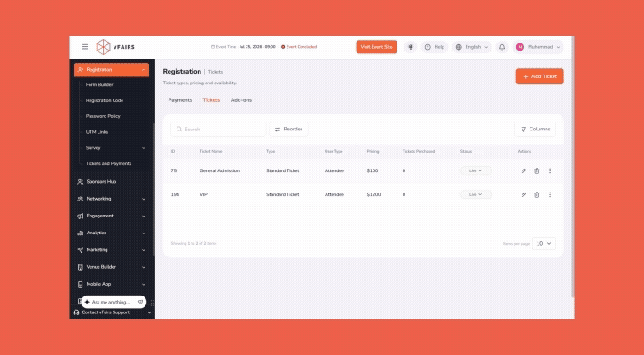Expand the Mobile App section chevron
The image size is (644, 355).
(x=144, y=284)
